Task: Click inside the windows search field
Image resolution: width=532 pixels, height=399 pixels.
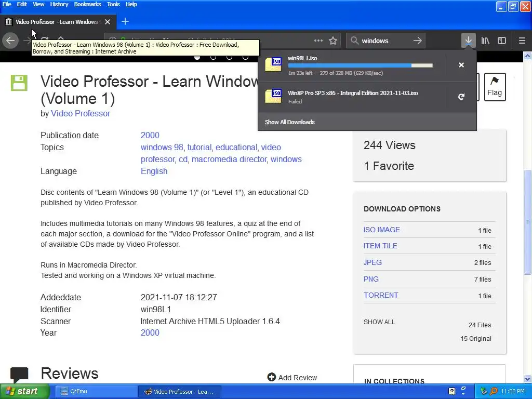Action: [385, 41]
